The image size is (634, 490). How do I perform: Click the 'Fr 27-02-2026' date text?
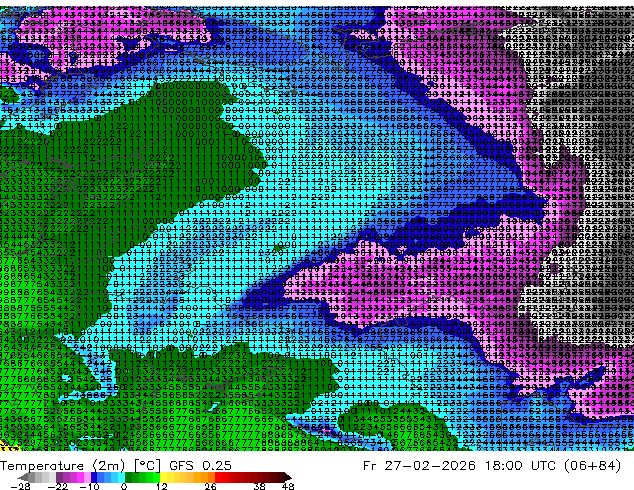[x=419, y=466]
